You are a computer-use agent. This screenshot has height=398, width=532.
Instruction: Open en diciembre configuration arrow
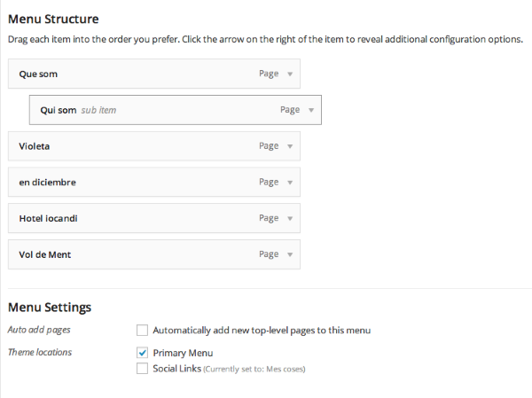point(290,183)
